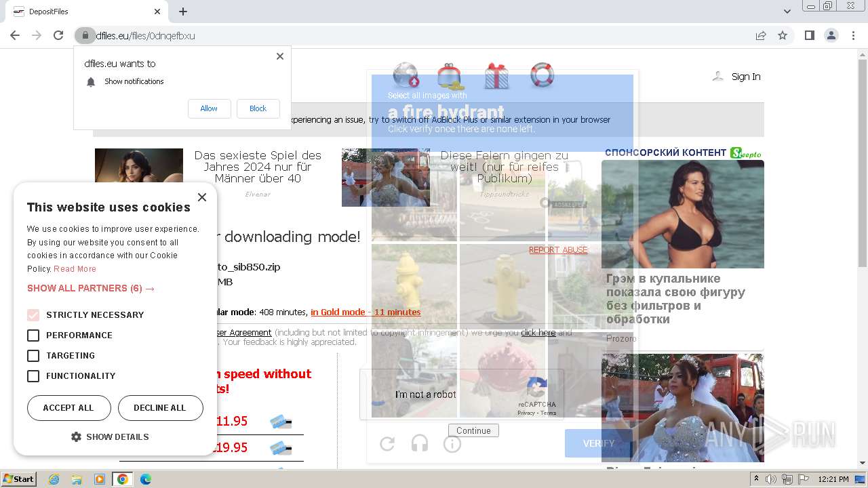Launch Internet Explorer from taskbar
The height and width of the screenshot is (488, 868).
(54, 479)
